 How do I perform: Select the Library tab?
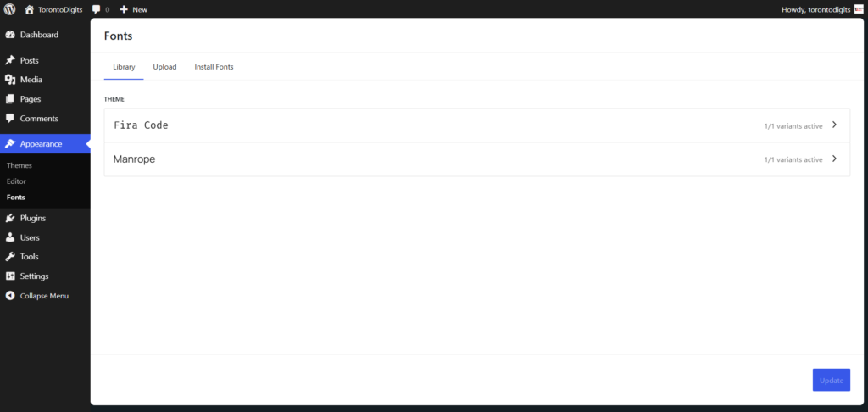coord(124,67)
